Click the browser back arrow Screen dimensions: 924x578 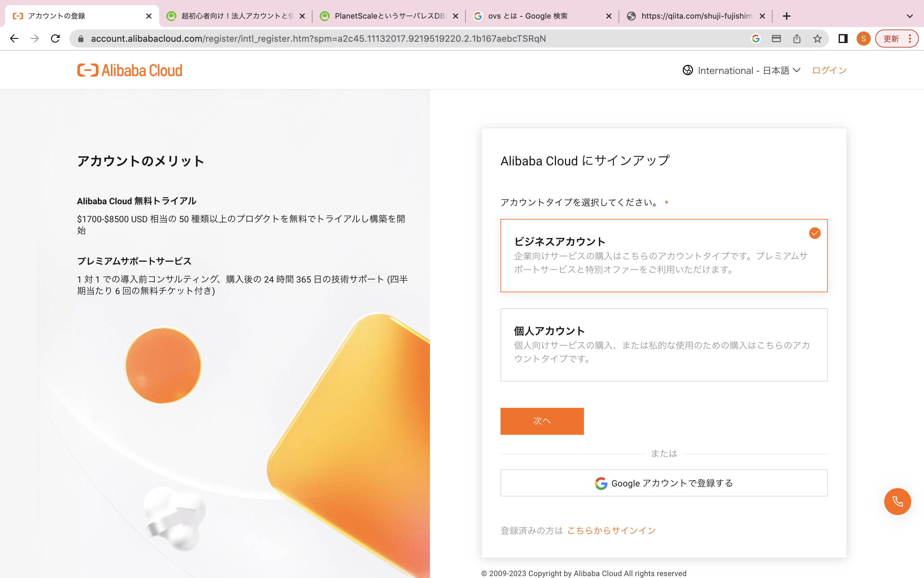14,39
